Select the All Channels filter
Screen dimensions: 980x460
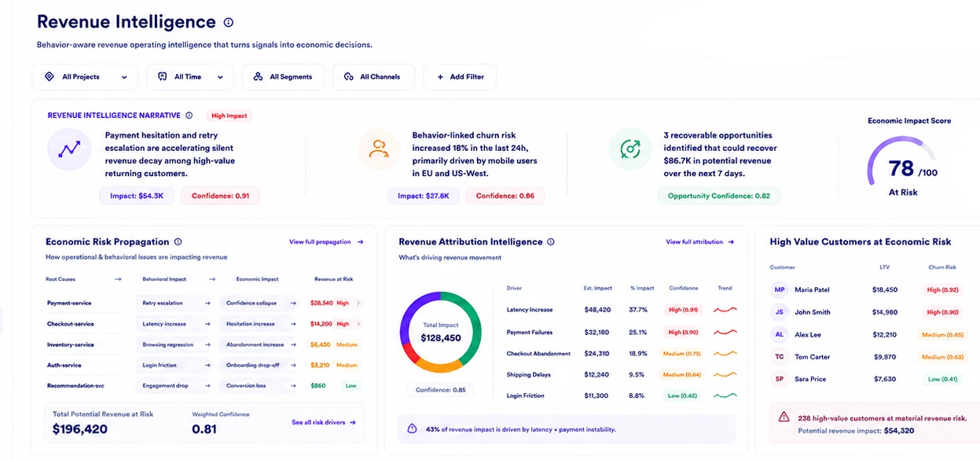pyautogui.click(x=372, y=77)
